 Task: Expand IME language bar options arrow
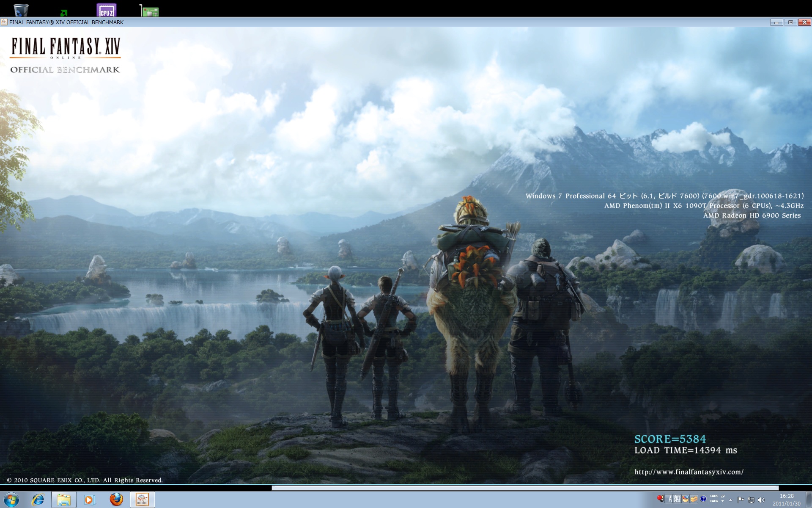coord(722,501)
